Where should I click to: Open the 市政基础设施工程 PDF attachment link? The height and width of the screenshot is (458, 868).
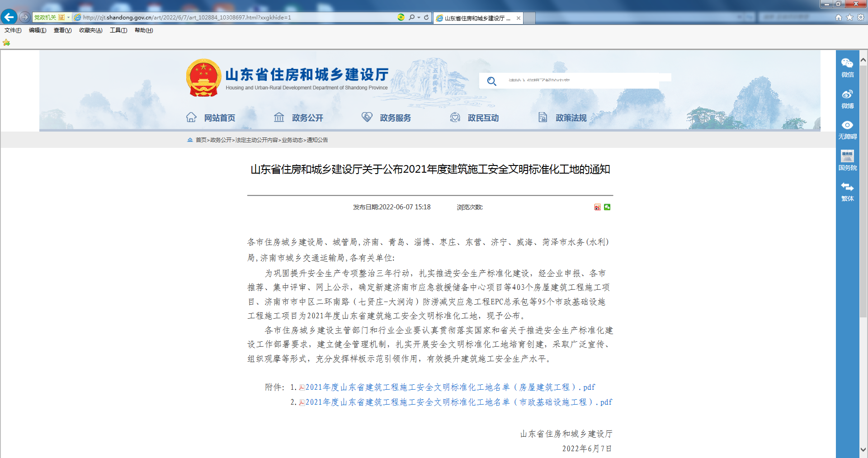(x=458, y=402)
